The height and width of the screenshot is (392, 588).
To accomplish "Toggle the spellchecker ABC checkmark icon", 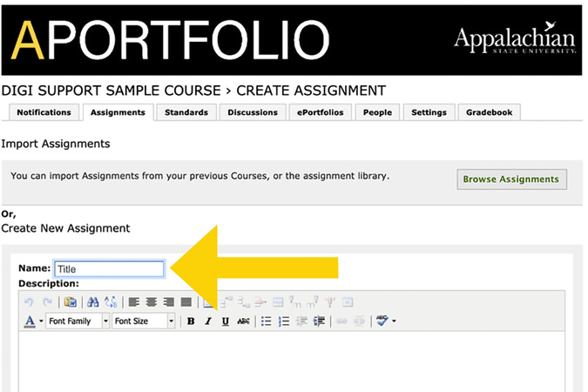I will [x=382, y=321].
